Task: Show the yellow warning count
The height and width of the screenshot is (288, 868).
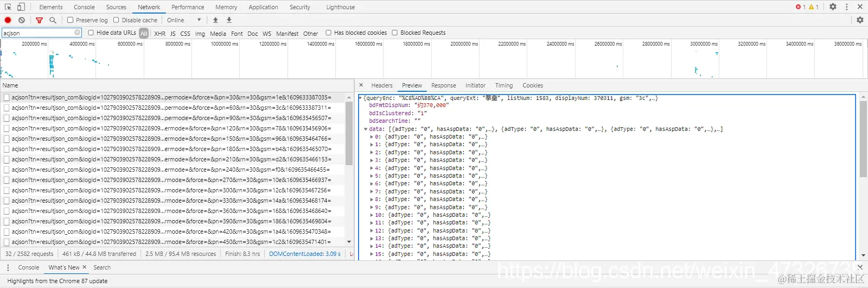Action: coord(814,7)
